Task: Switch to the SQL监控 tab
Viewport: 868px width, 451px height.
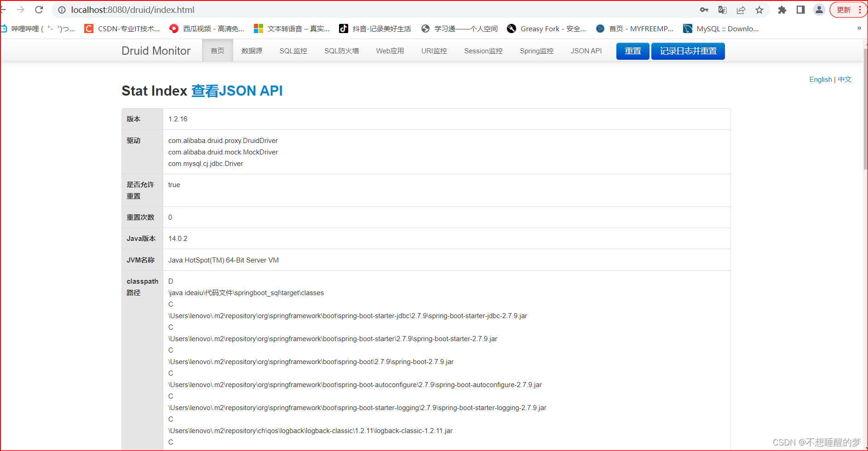Action: coord(293,51)
